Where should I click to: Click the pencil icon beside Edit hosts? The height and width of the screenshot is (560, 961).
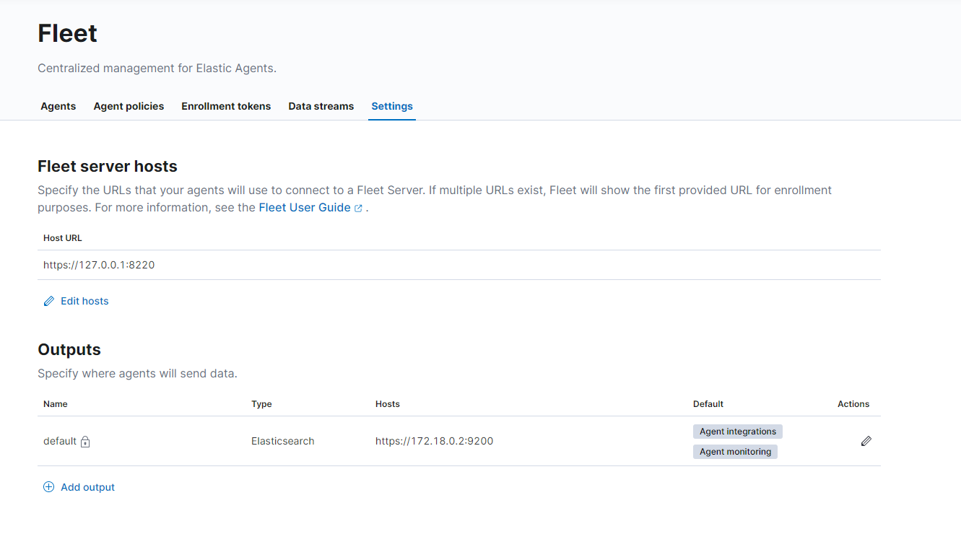point(48,301)
